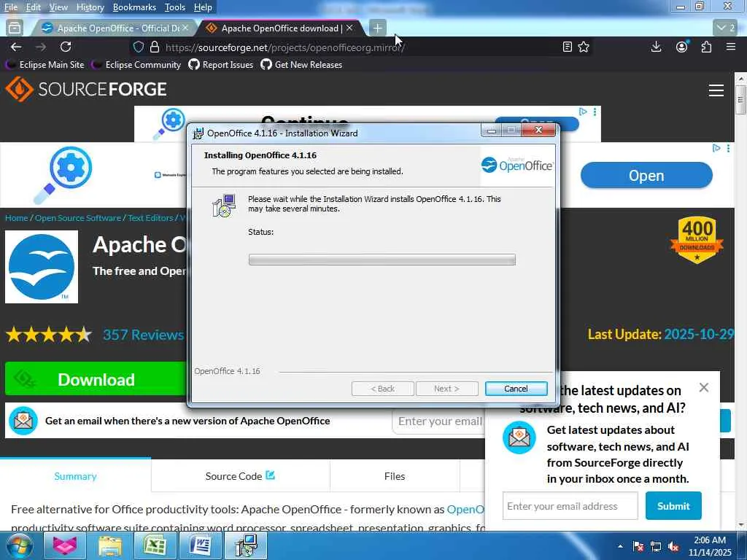
Task: Select the Files tab
Action: (x=395, y=476)
